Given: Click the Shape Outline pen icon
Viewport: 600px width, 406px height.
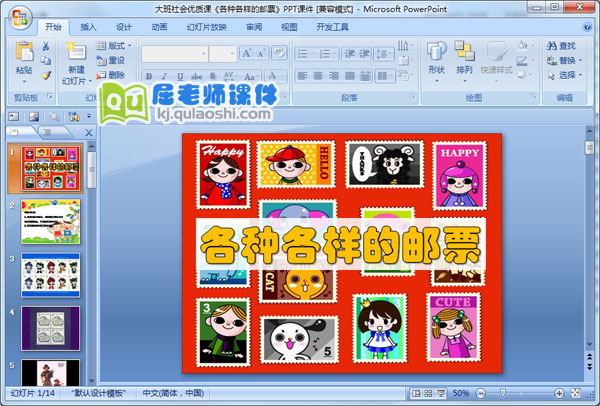Looking at the screenshot, I should click(524, 60).
